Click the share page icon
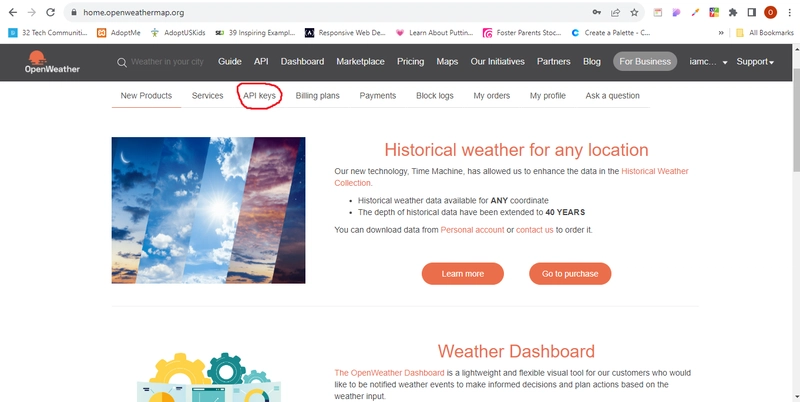800x402 pixels. (615, 12)
